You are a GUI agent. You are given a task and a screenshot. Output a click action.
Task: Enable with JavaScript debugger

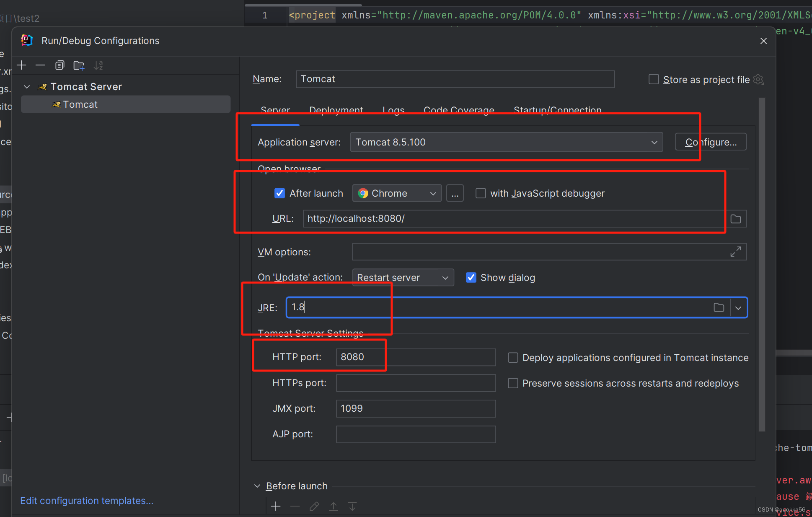pyautogui.click(x=481, y=193)
